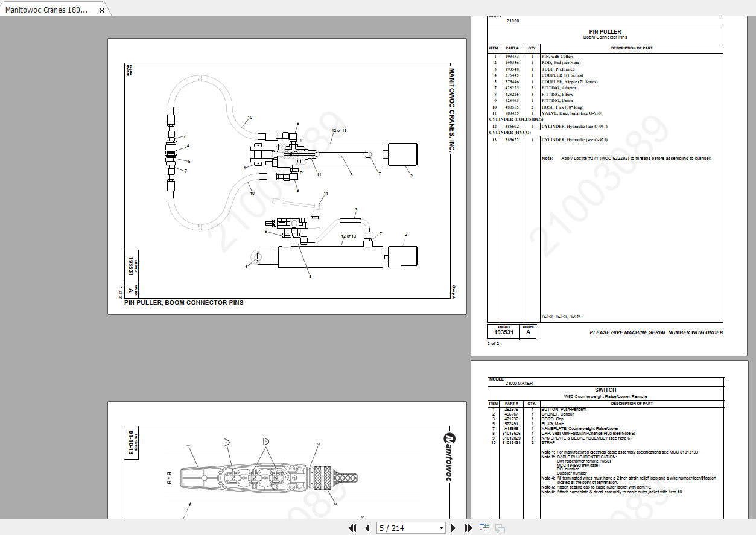Click the 'Note 1' electrical cable specification line
Screen dimensions: 756x535
(x=620, y=452)
